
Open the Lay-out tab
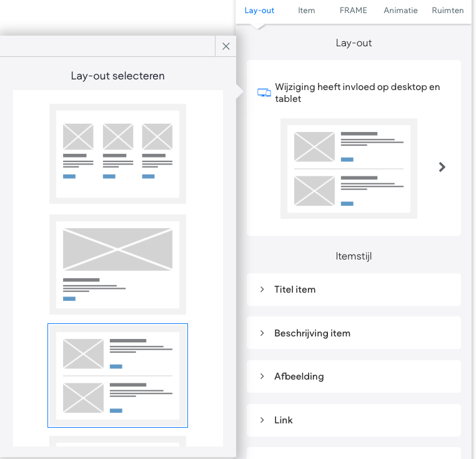(259, 11)
